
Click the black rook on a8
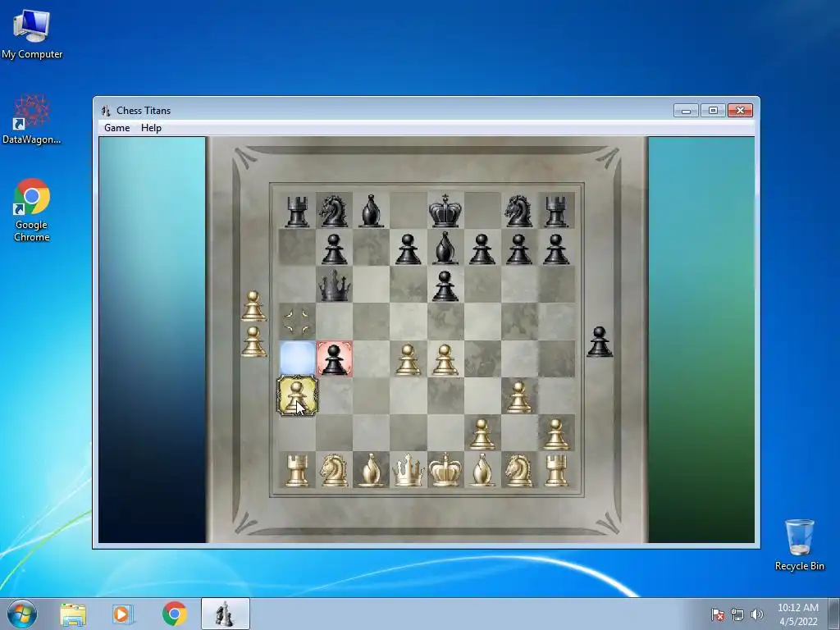297,211
